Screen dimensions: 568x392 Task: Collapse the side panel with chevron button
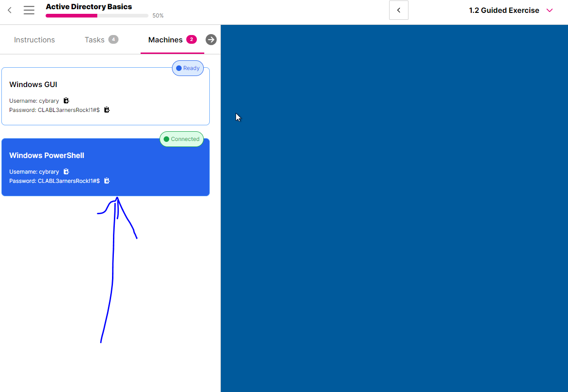click(399, 10)
